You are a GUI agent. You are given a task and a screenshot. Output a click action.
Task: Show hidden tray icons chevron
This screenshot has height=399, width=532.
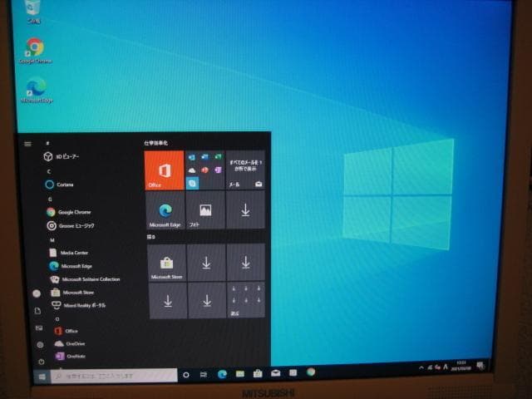coord(421,367)
